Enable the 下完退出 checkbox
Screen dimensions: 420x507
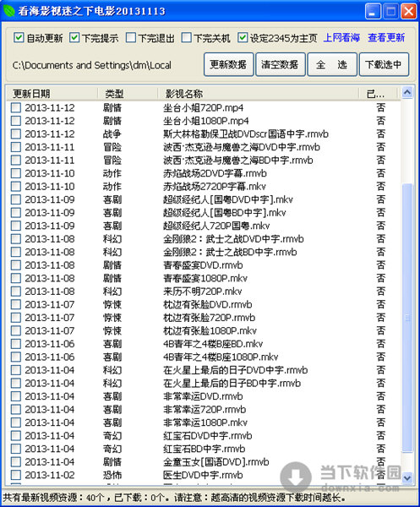click(x=130, y=37)
